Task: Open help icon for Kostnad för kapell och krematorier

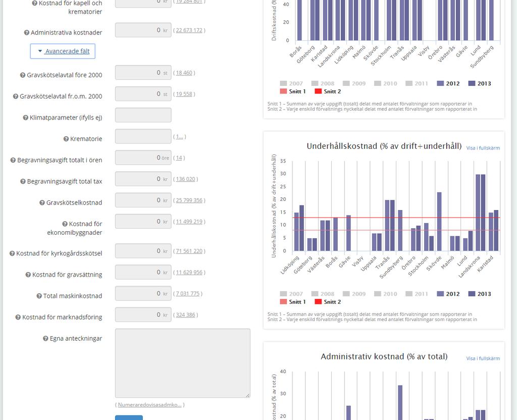Action: [35, 4]
